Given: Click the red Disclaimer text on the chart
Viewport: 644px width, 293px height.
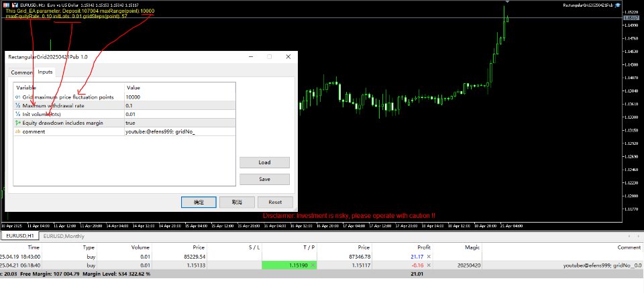Looking at the screenshot, I should coord(349,215).
